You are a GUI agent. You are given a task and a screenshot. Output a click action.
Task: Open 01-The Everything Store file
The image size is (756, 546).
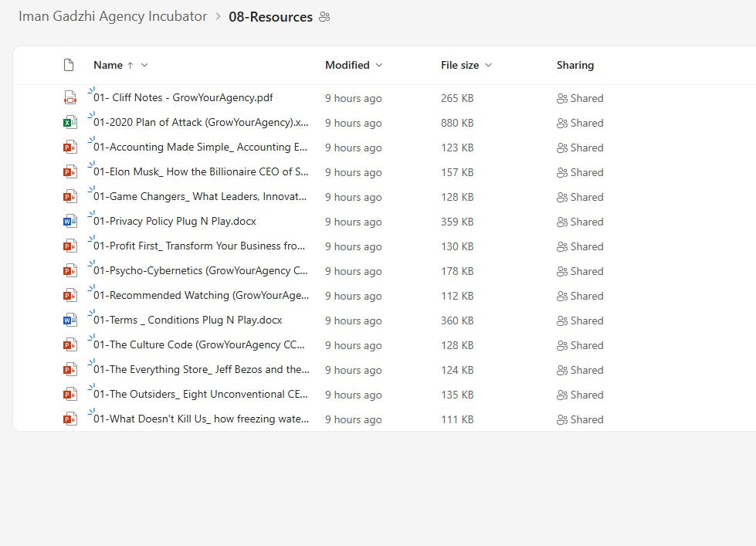click(201, 370)
